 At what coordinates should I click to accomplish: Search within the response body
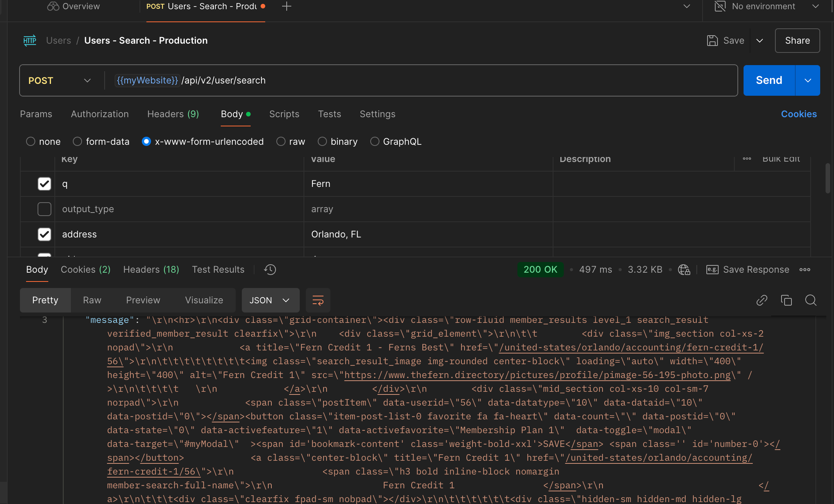pos(811,300)
